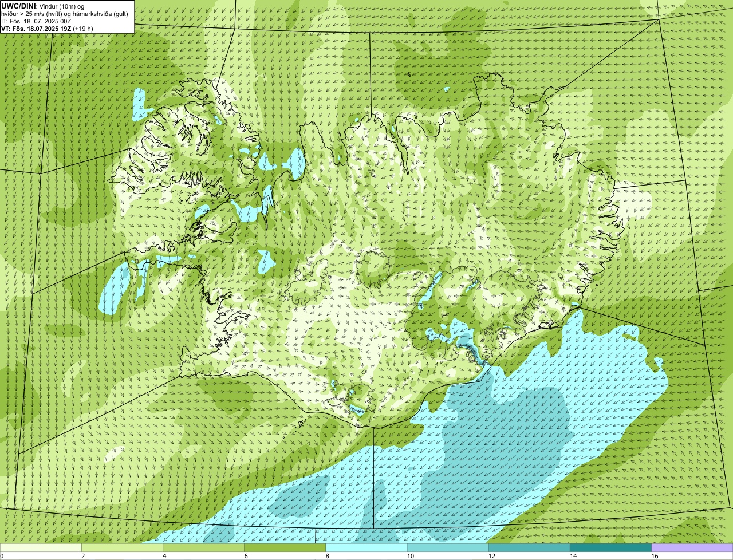Click the legend color swatch between 12 and 14
The height and width of the screenshot is (560, 733).
pos(529,548)
